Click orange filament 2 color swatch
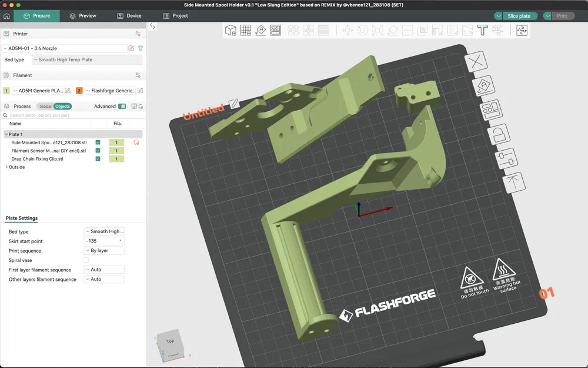Screen dimensions: 588x368 pyautogui.click(x=79, y=91)
